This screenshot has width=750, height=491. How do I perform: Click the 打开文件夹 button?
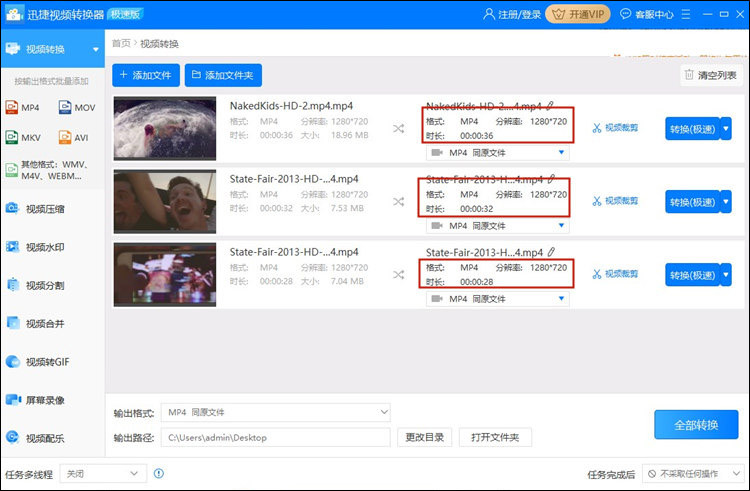click(x=495, y=437)
